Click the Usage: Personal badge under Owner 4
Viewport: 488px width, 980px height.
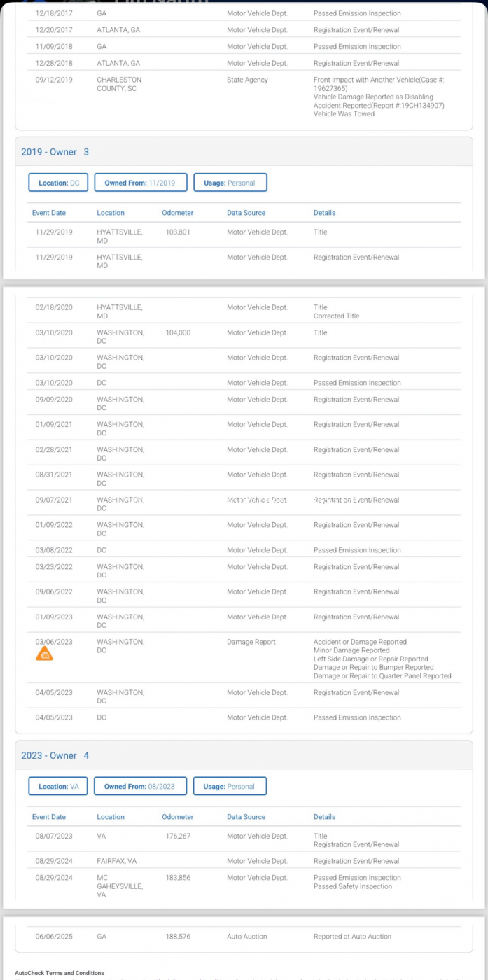tap(230, 786)
